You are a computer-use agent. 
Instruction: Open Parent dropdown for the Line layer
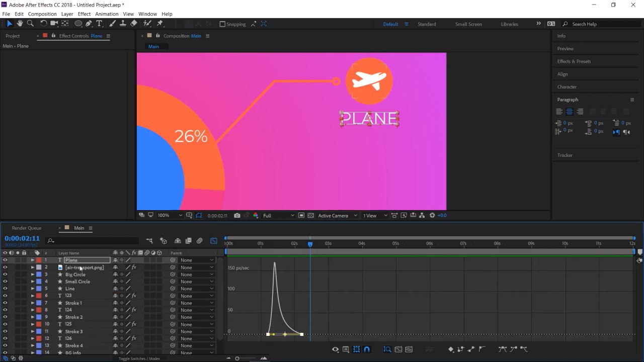click(197, 289)
